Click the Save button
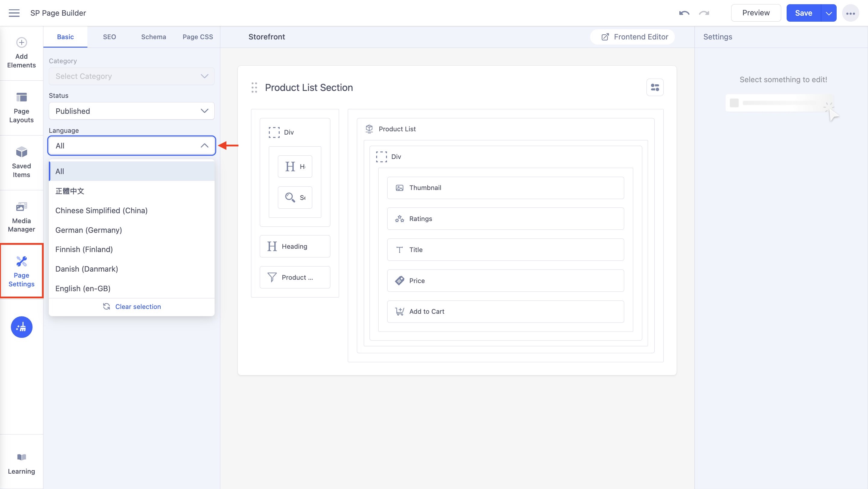 (x=804, y=13)
